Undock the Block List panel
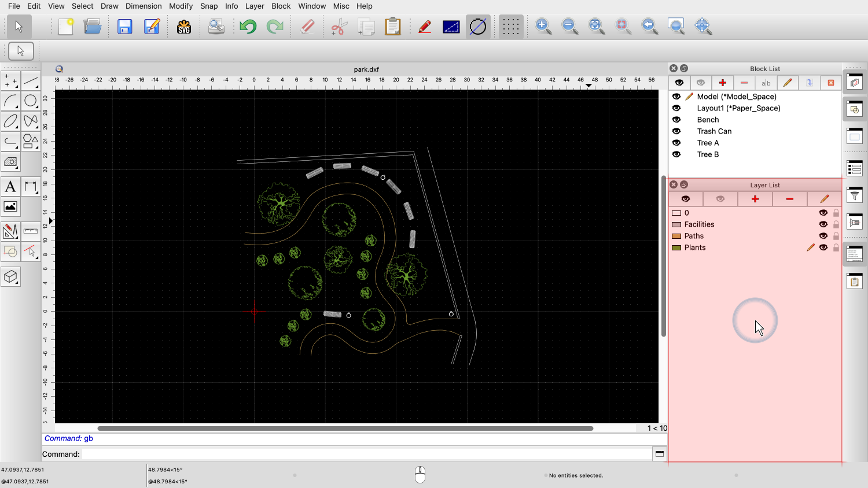The height and width of the screenshot is (488, 868). 684,68
